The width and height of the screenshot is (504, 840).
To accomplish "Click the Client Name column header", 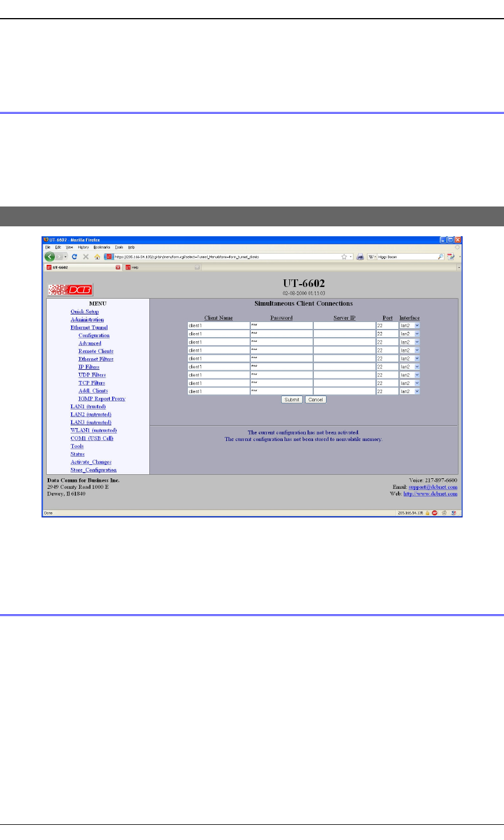I will pyautogui.click(x=219, y=318).
